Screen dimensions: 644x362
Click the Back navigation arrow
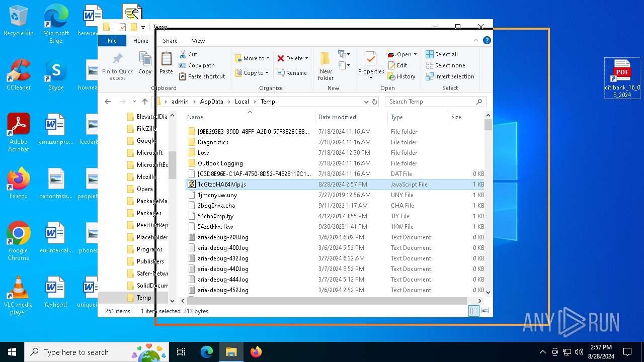(x=108, y=102)
